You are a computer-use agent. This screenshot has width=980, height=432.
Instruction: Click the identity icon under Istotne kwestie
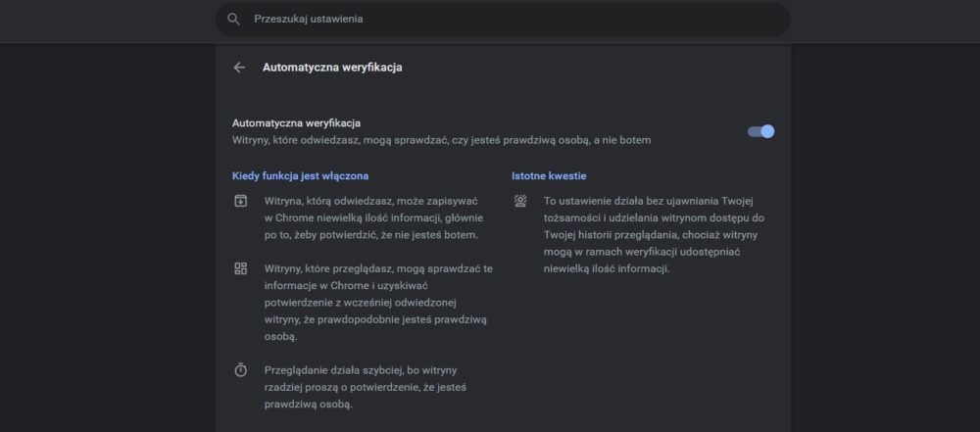point(520,201)
